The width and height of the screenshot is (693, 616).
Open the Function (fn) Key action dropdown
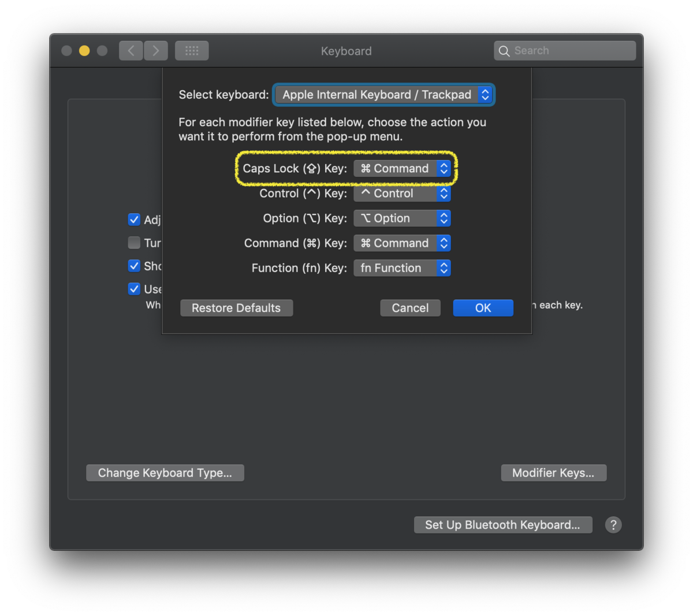click(x=402, y=268)
